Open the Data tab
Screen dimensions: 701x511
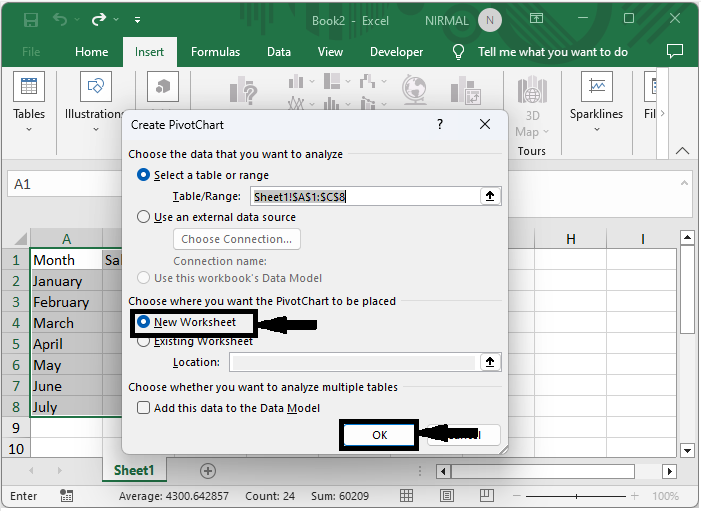click(279, 52)
